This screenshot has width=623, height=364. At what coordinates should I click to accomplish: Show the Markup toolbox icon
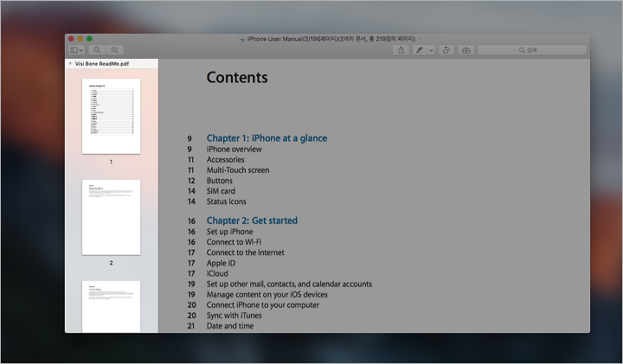click(466, 50)
